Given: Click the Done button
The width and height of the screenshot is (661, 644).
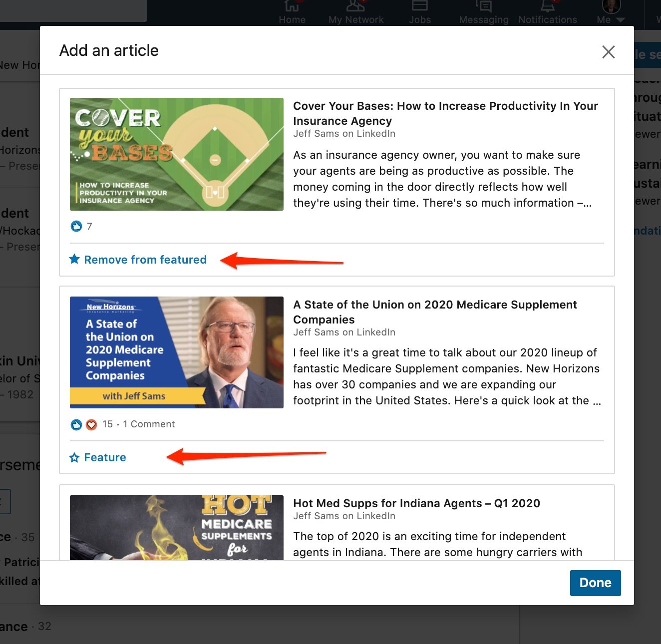Looking at the screenshot, I should (595, 583).
